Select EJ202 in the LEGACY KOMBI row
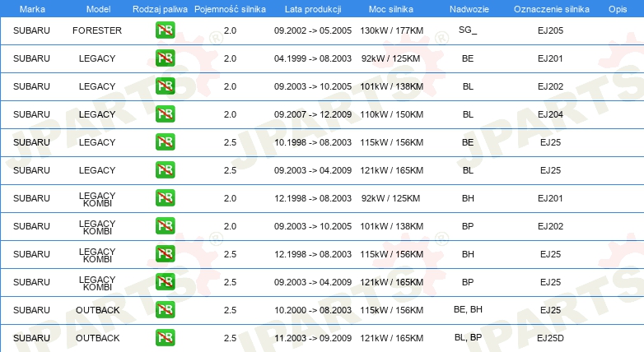Image resolution: width=644 pixels, height=352 pixels. [x=550, y=226]
